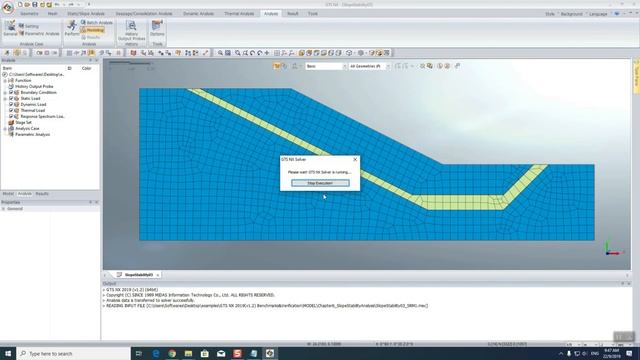Toggle the Boundary Condition checkbox
Viewport: 640px width, 360px height.
11,93
